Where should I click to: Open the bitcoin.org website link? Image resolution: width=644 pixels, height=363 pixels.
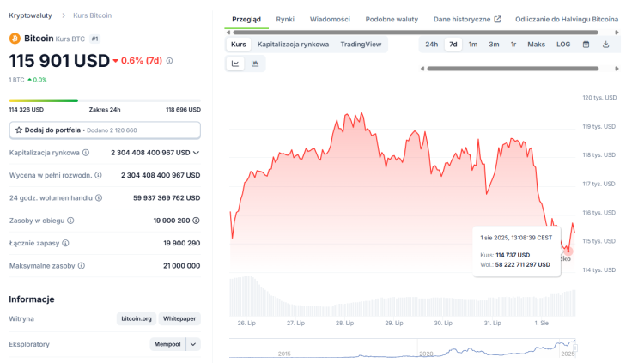(x=137, y=318)
